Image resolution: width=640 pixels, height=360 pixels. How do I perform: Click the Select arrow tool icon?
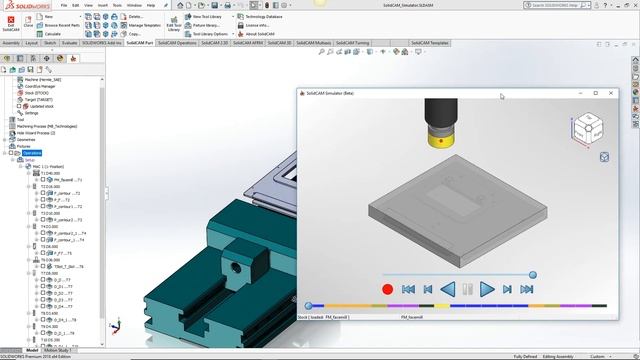[x=254, y=5]
